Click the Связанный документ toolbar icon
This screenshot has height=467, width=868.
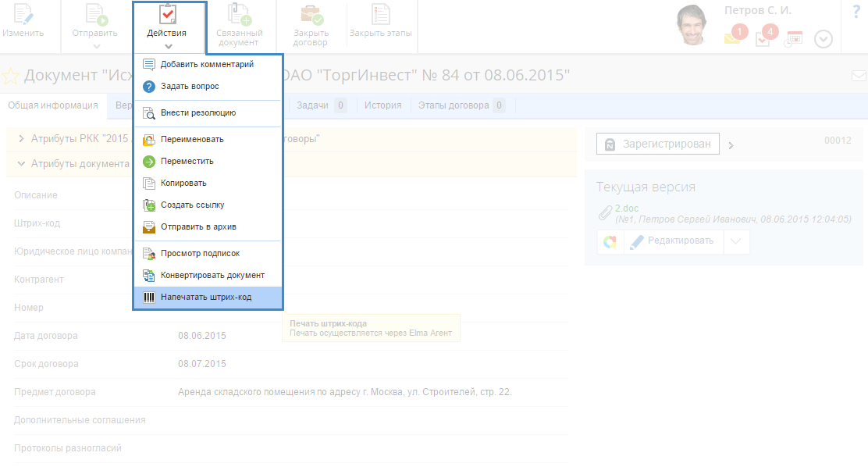239,14
